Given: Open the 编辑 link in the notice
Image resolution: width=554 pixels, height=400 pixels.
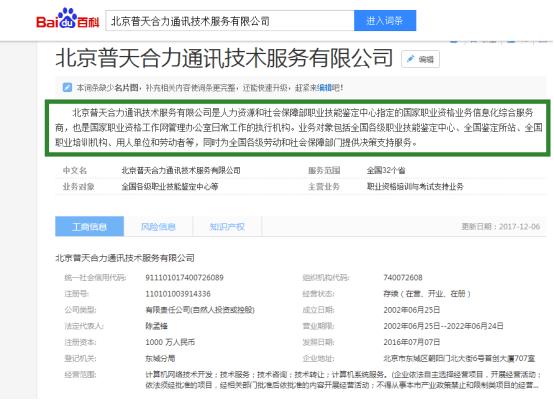Looking at the screenshot, I should click(x=325, y=87).
